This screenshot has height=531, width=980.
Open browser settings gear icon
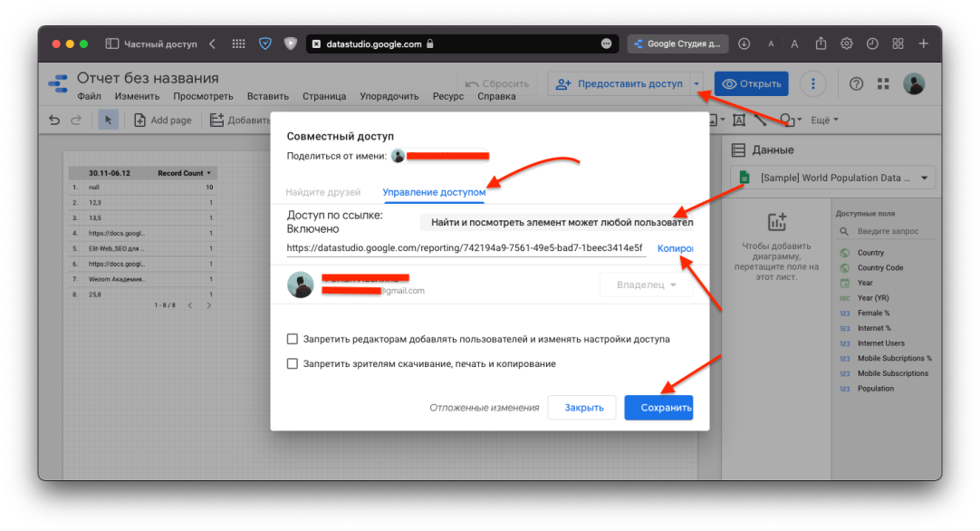[x=846, y=43]
